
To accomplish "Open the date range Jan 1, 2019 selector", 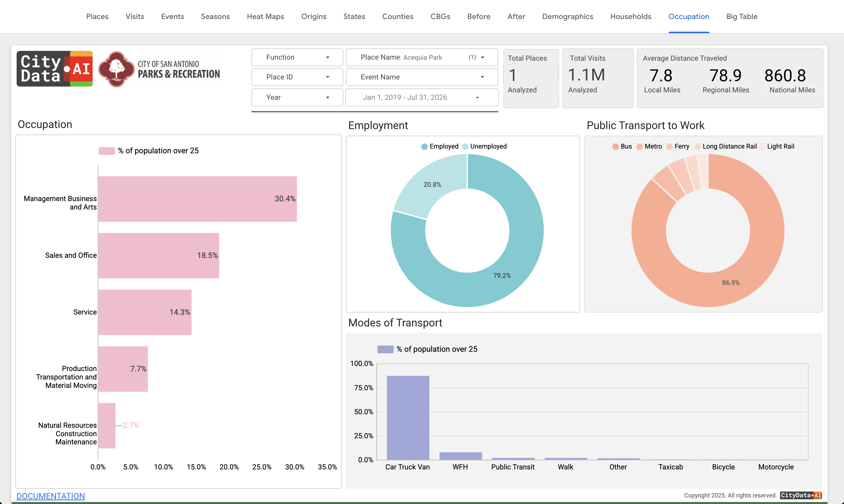I will (x=422, y=97).
